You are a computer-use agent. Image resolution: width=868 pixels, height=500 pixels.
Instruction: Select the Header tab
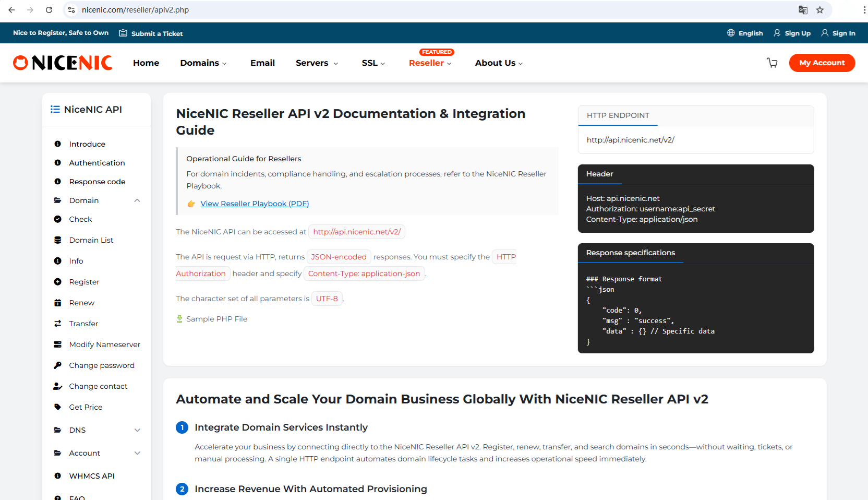tap(599, 174)
